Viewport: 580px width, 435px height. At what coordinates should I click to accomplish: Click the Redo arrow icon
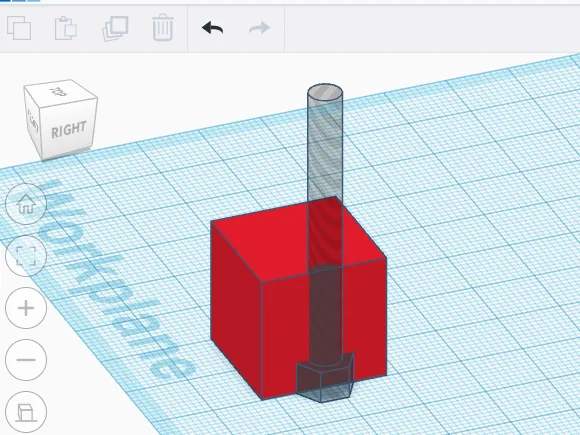coord(259,28)
